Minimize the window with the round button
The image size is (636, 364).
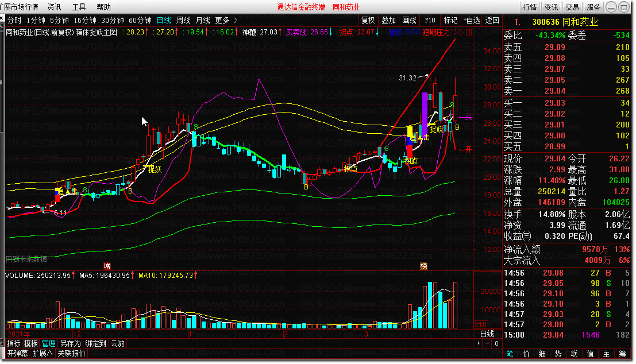611,7
